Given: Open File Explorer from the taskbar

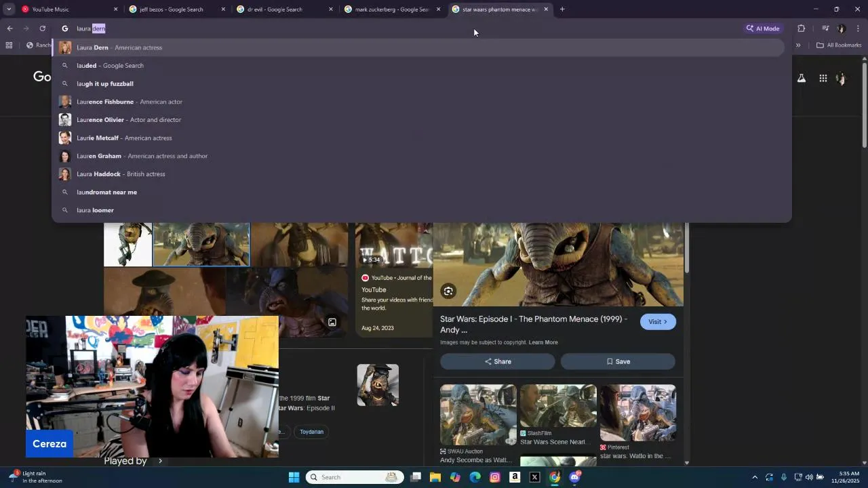Looking at the screenshot, I should 435,477.
